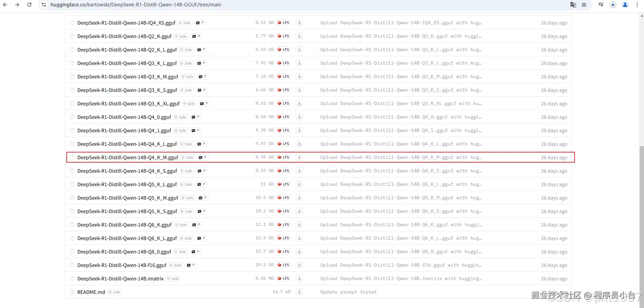
Task: Open the browser profile avatar
Action: click(625, 5)
